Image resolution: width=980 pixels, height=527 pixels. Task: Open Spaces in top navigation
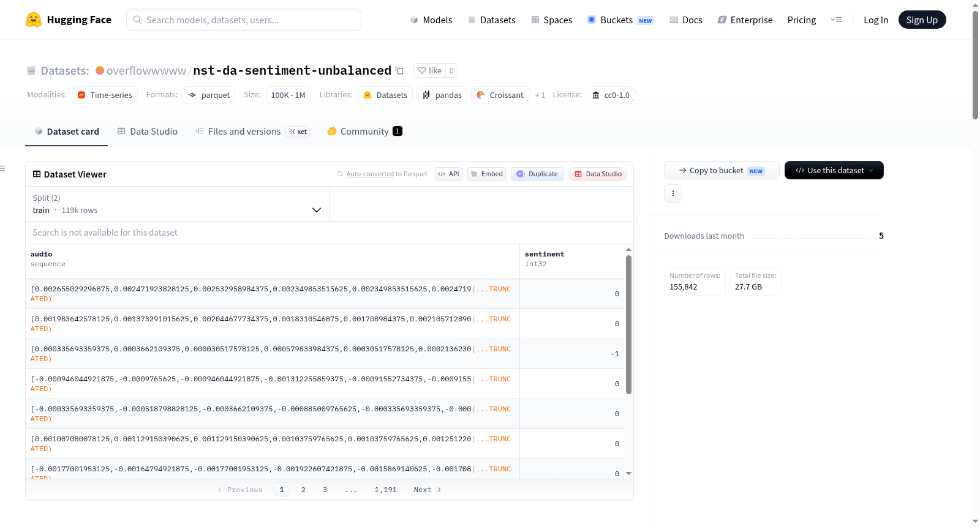pyautogui.click(x=551, y=20)
